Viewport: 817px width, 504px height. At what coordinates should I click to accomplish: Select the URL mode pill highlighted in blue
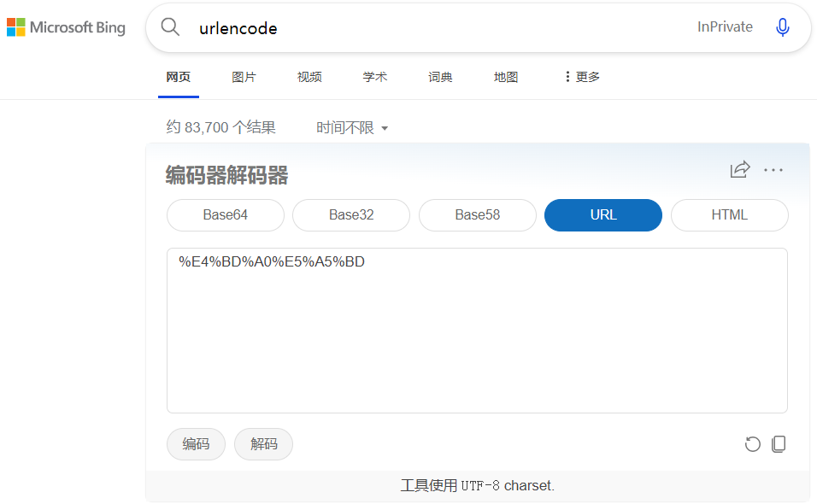click(602, 215)
